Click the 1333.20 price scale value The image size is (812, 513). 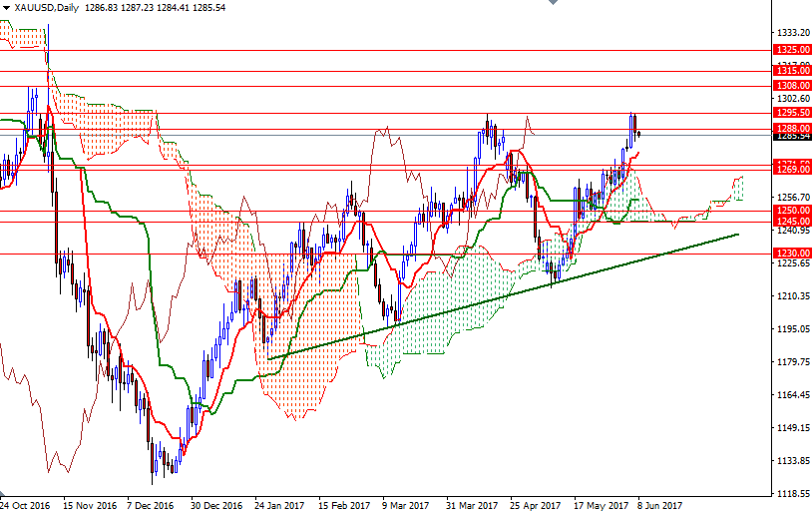pos(793,33)
